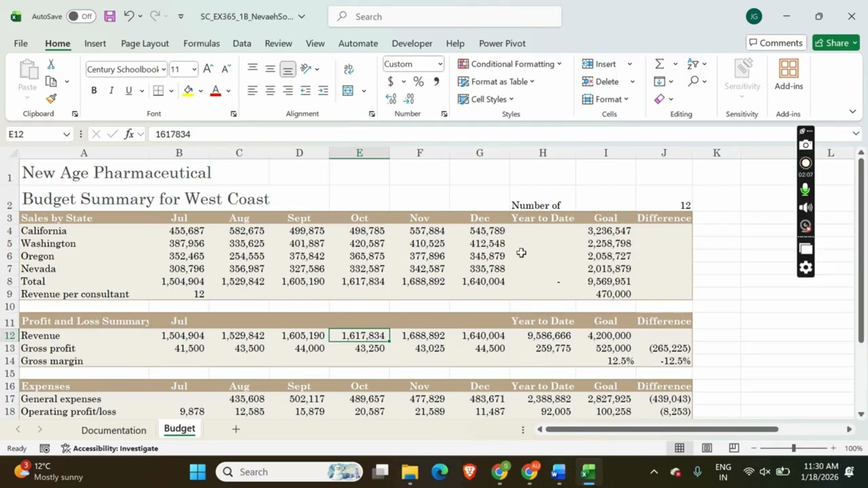Click the zoom slider handle
This screenshot has height=488, width=868.
point(793,448)
